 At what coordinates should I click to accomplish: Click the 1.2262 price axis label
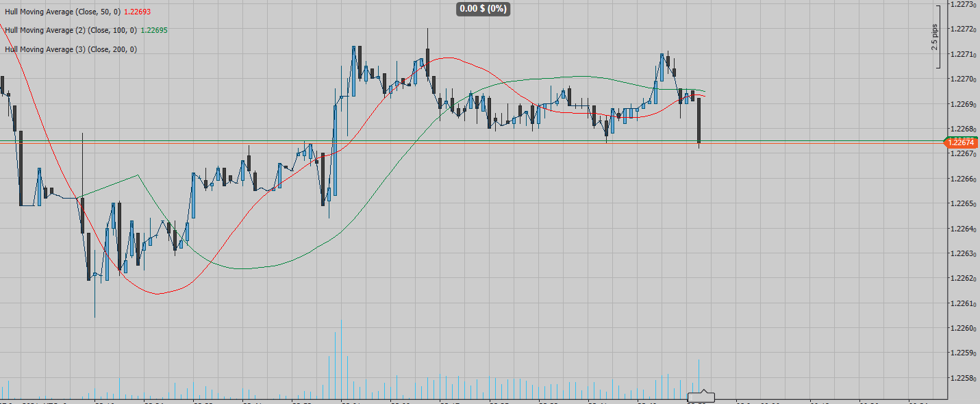pos(963,279)
